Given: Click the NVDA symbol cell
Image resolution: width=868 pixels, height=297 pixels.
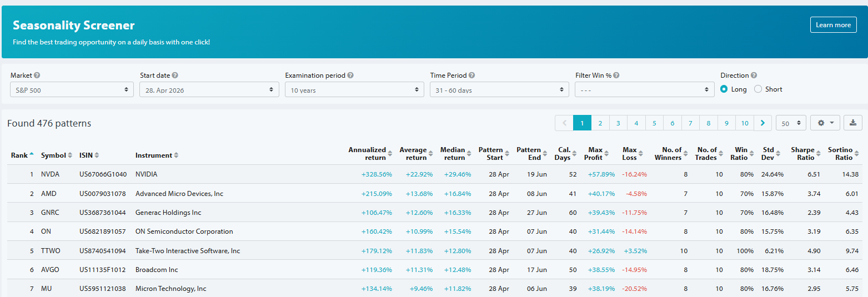Looking at the screenshot, I should 50,174.
